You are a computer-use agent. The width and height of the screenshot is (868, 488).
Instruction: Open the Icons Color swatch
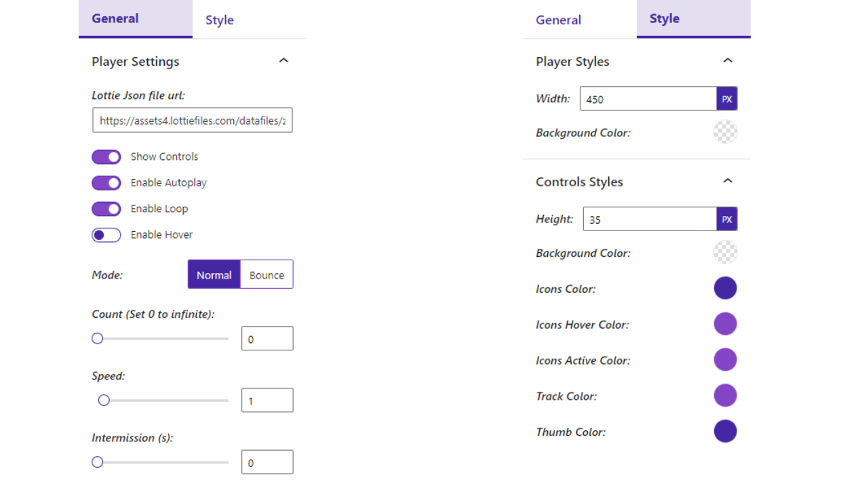coord(725,288)
